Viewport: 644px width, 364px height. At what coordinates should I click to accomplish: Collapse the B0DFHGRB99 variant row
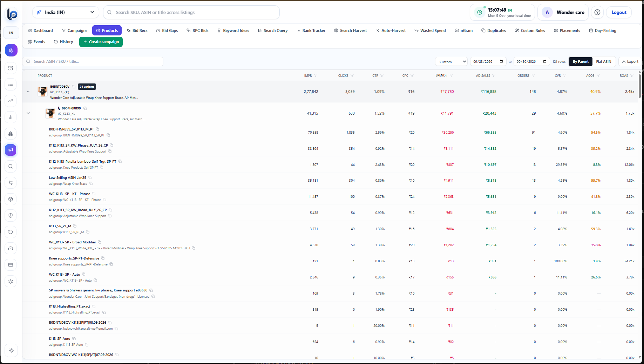point(28,113)
